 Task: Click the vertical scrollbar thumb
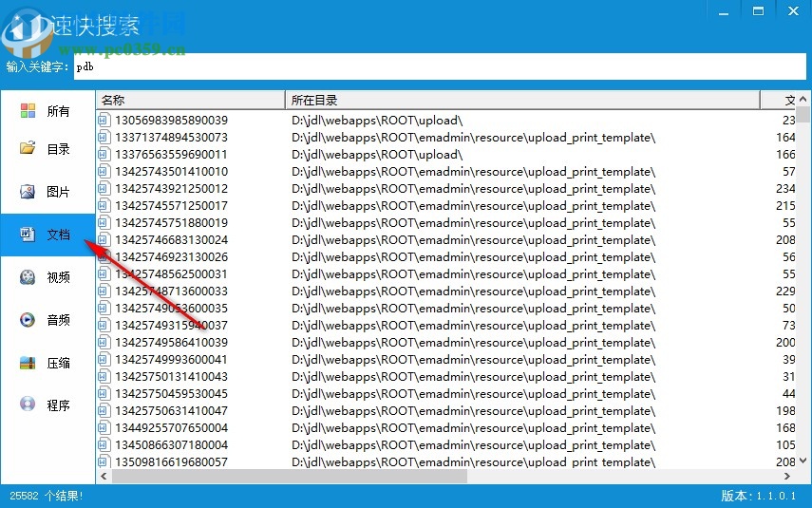tap(803, 114)
